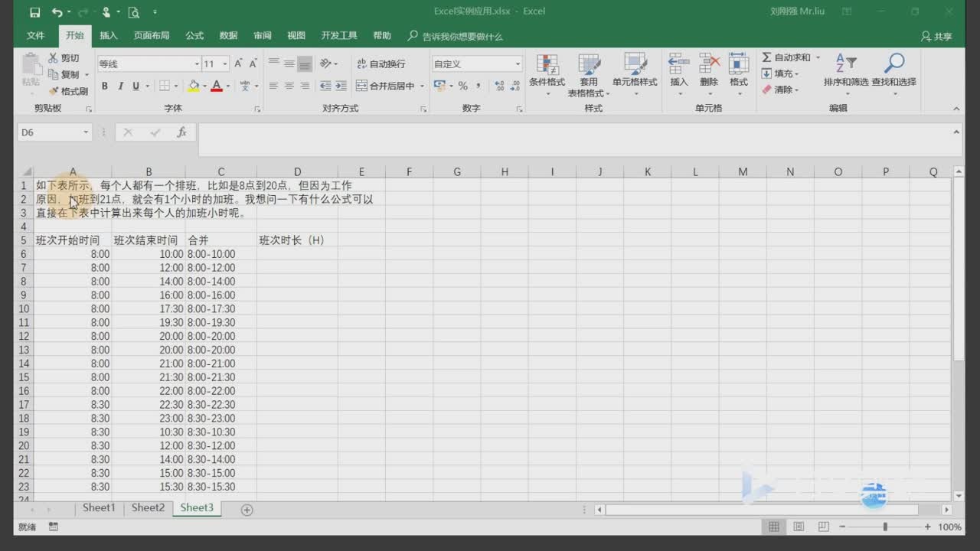
Task: Click the fill color yellow swatch
Action: (194, 86)
